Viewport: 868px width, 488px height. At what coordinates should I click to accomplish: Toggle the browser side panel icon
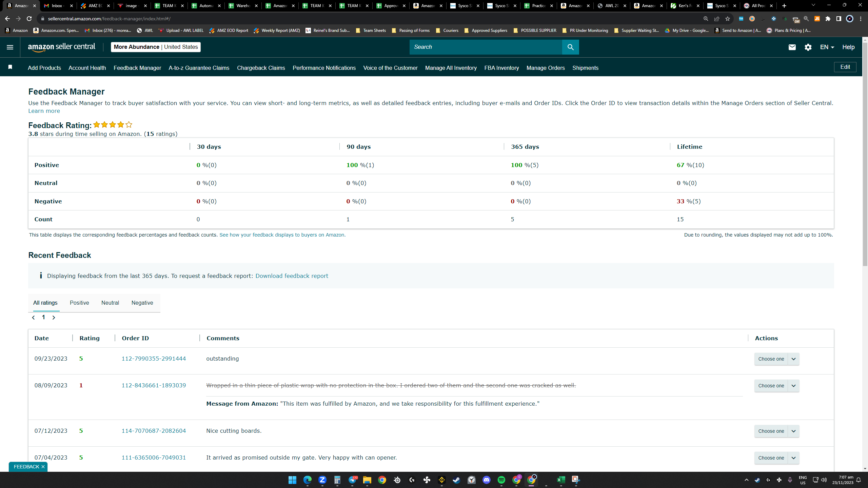(839, 19)
